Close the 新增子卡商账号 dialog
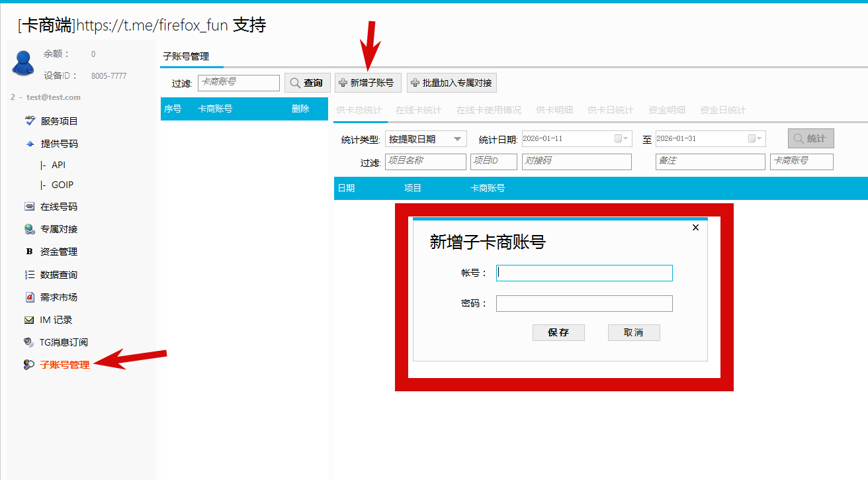868x480 pixels. pos(695,228)
